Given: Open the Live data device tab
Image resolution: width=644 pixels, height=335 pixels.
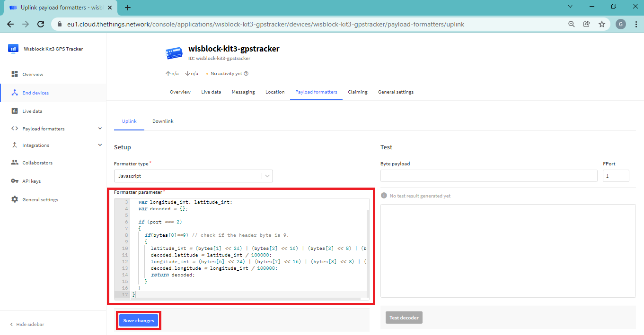Looking at the screenshot, I should click(x=211, y=92).
